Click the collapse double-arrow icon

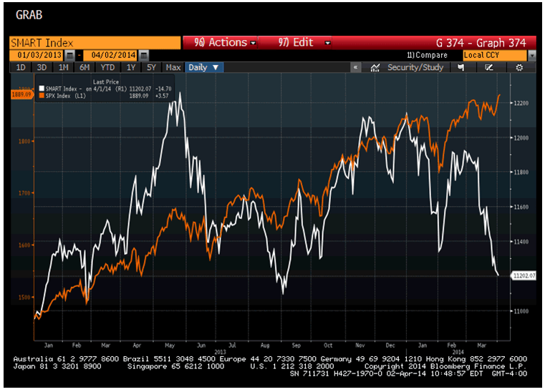356,67
